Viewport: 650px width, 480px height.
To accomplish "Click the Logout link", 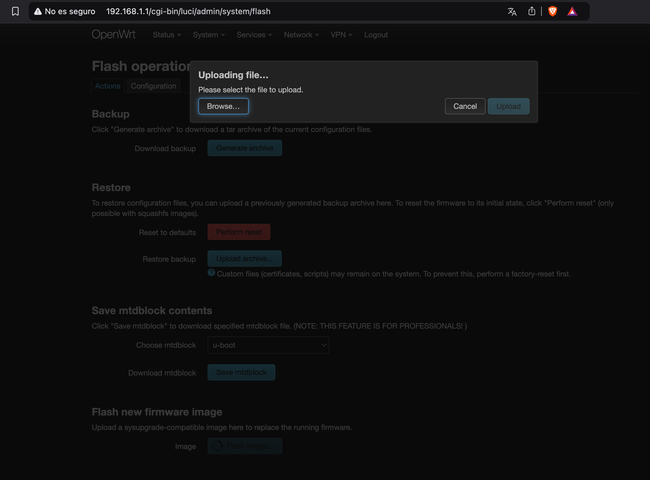I will click(x=376, y=35).
